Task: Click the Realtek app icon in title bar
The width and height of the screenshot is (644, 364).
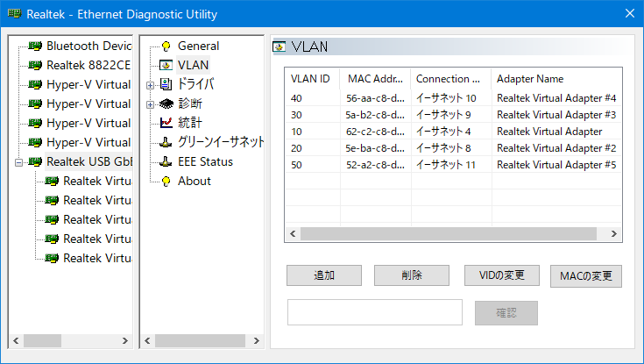Action: (14, 13)
